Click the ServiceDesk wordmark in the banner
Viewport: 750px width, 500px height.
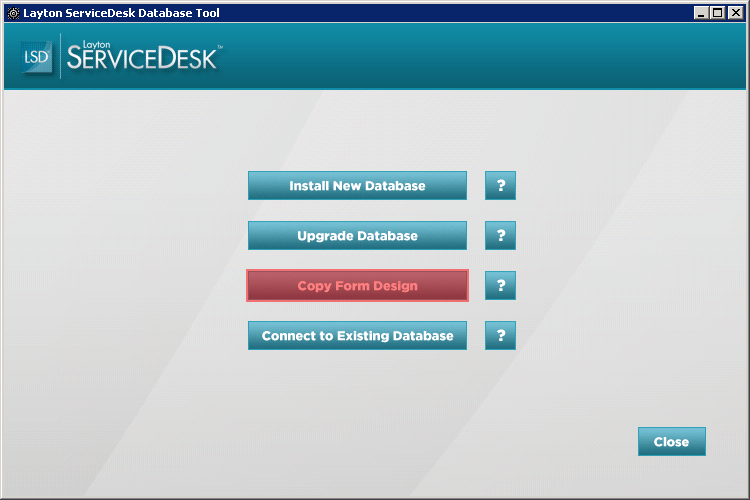click(x=142, y=58)
